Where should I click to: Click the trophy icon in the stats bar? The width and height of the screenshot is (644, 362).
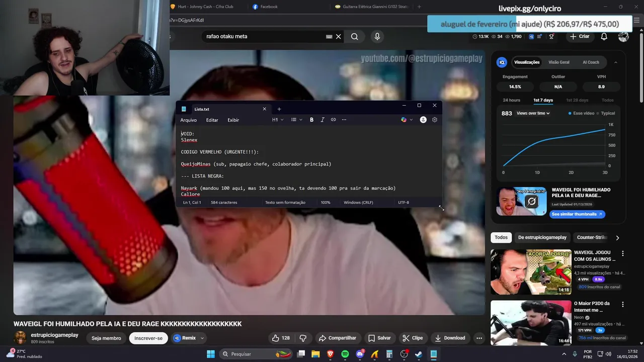click(x=551, y=36)
